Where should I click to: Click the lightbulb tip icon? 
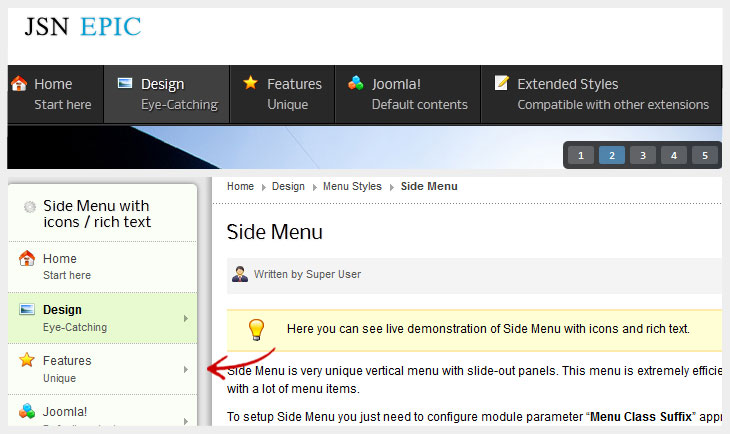(x=257, y=329)
